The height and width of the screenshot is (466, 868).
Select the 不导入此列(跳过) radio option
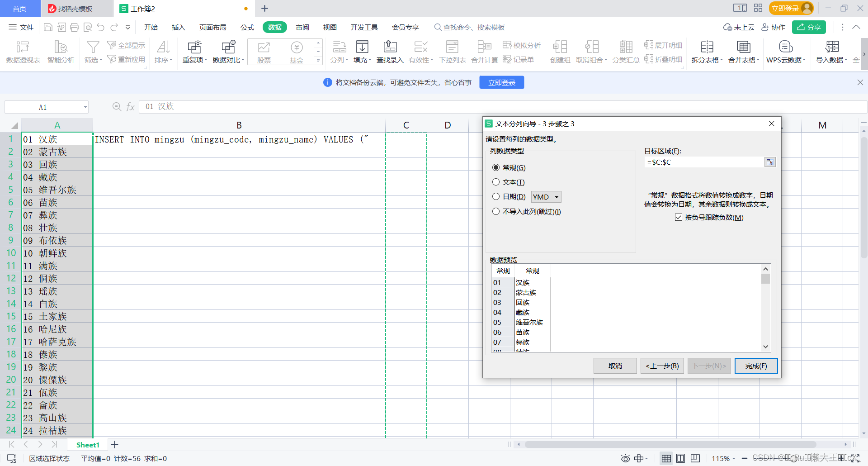tap(496, 211)
